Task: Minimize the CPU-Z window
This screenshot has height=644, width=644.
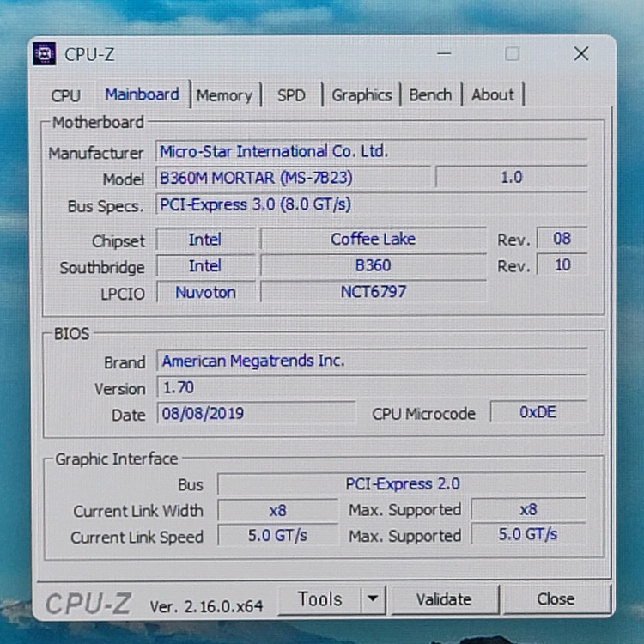Action: [x=444, y=54]
